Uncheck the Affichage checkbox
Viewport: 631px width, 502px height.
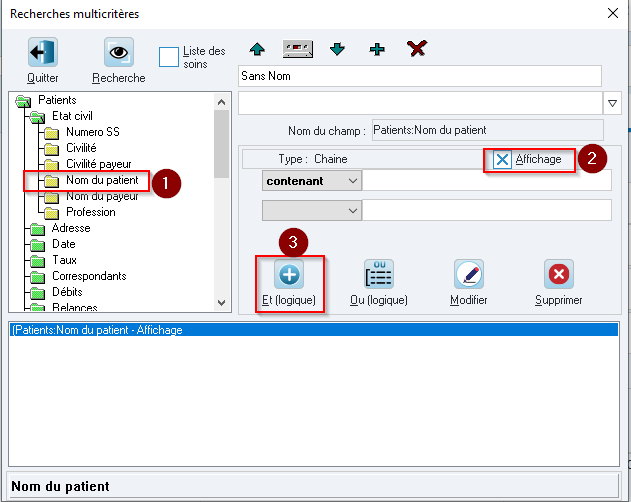(502, 159)
